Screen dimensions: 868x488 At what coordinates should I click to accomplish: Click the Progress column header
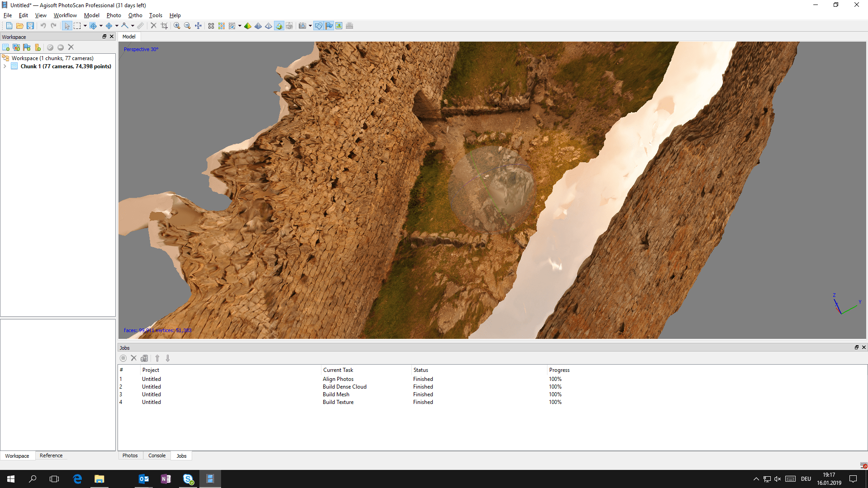(x=559, y=370)
